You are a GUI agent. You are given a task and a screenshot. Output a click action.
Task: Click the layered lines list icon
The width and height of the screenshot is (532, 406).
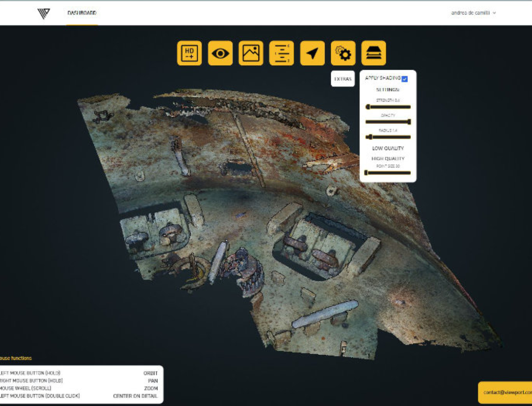[282, 53]
